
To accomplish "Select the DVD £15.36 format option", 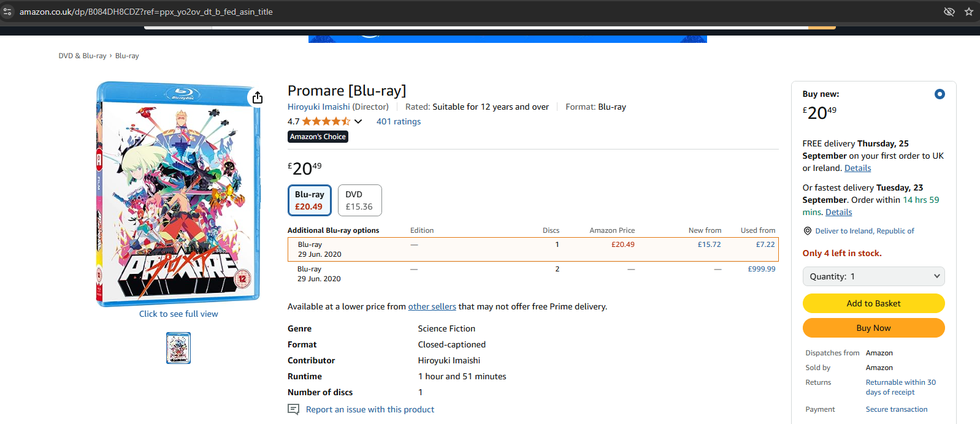I will [x=360, y=200].
